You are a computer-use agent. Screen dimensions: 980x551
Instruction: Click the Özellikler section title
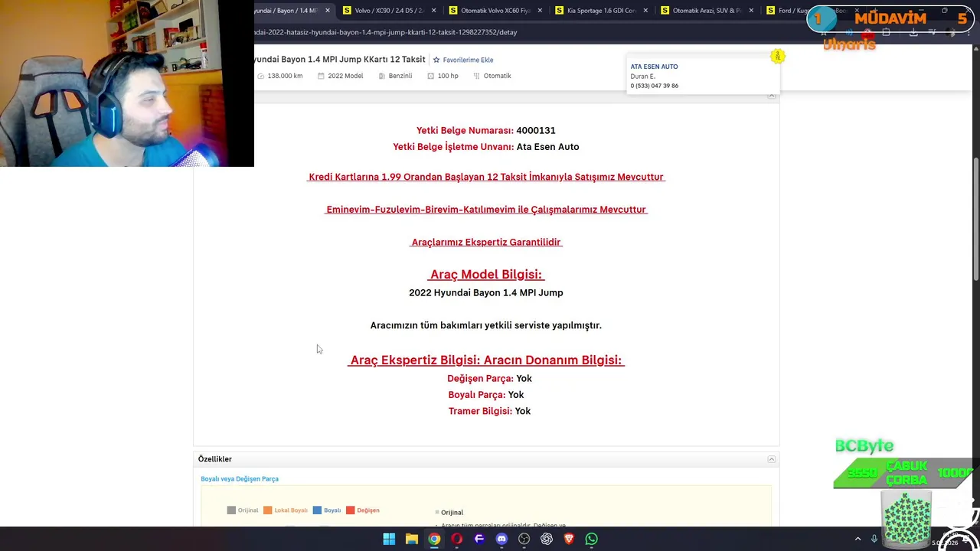click(x=215, y=459)
